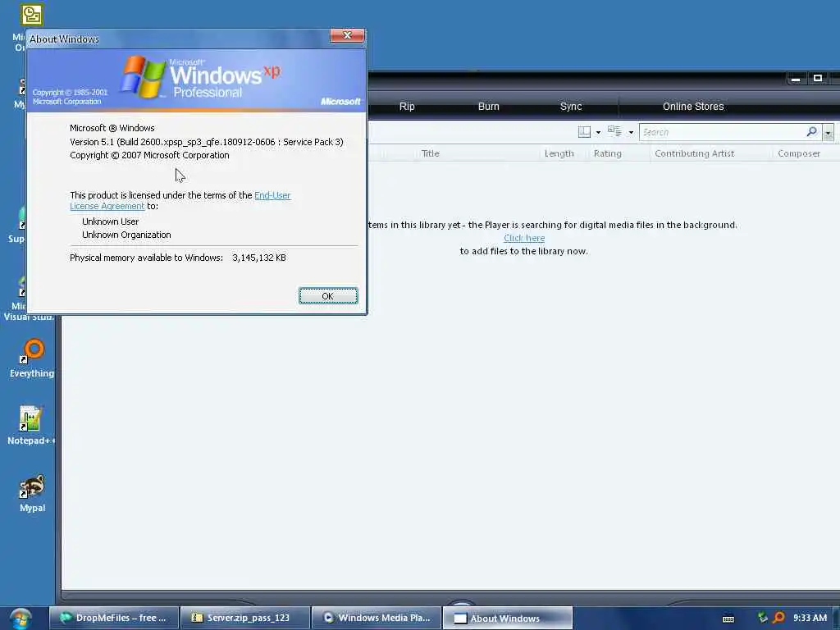Switch to Windows Media Player taskbar button

377,618
